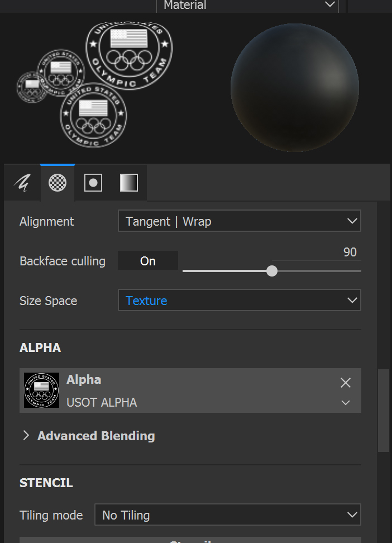
Task: Click the ALPHA section heading
Action: 40,347
